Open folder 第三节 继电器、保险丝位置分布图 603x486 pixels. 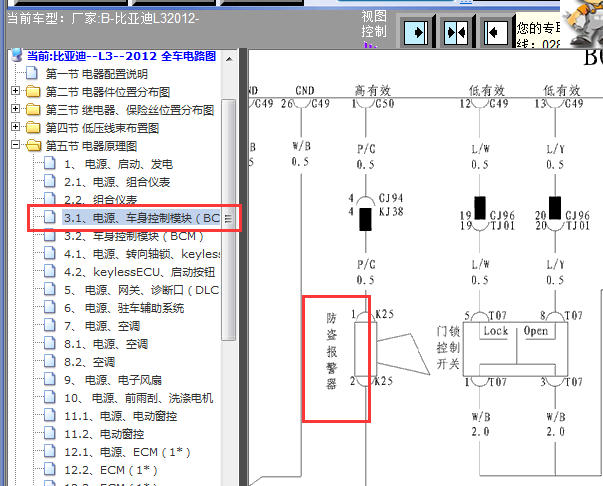tap(130, 110)
